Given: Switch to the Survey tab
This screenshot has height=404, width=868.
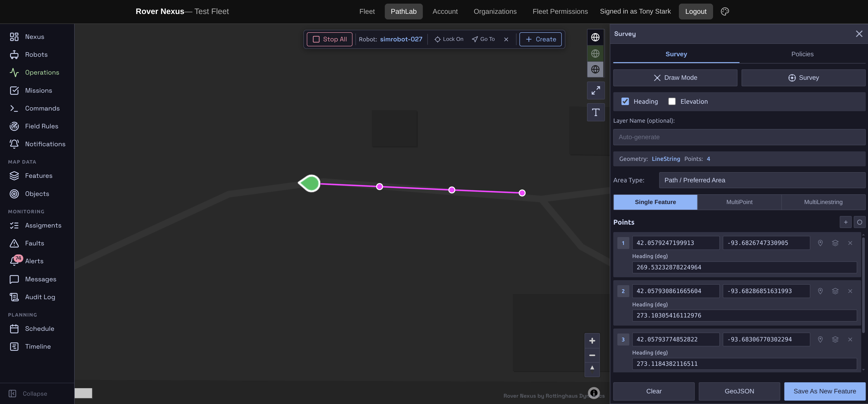Looking at the screenshot, I should pos(676,54).
